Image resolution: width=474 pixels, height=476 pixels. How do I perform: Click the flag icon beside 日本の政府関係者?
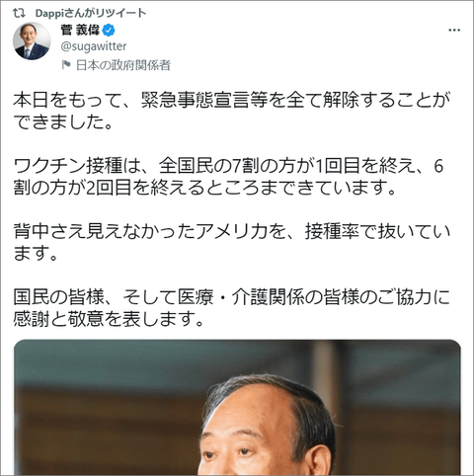pos(66,65)
